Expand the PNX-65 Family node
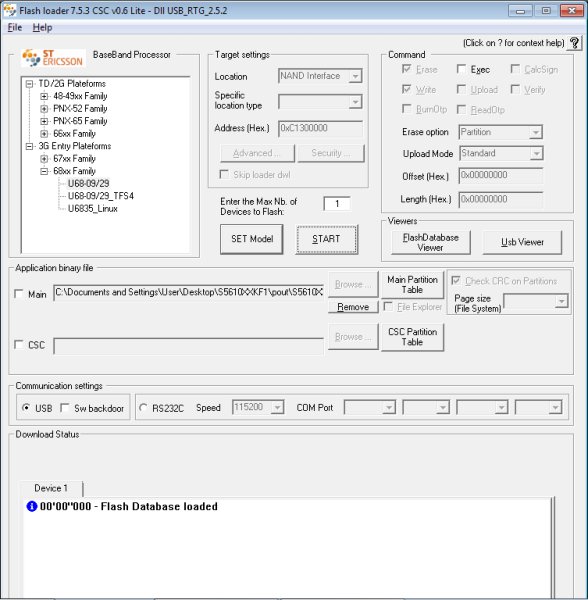 [x=44, y=121]
